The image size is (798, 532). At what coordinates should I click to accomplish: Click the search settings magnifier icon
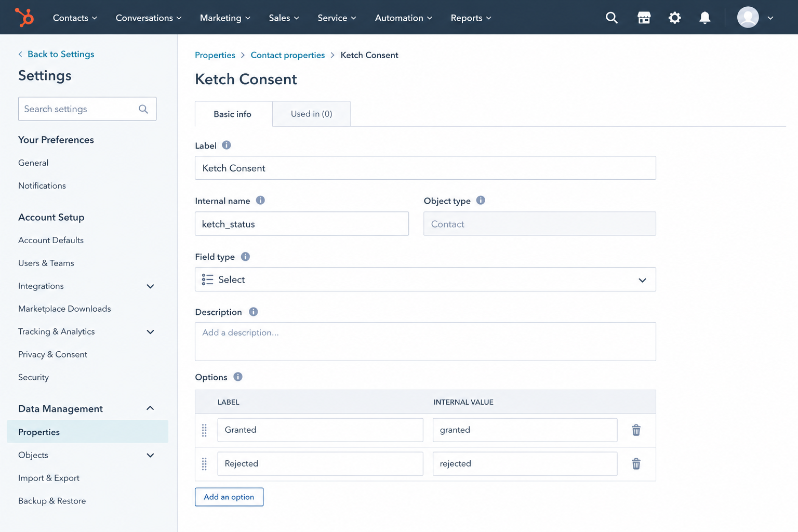pyautogui.click(x=143, y=109)
